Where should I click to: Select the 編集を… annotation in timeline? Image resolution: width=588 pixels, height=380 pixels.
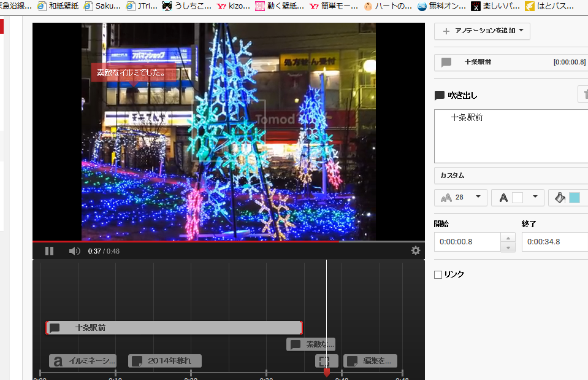click(370, 361)
